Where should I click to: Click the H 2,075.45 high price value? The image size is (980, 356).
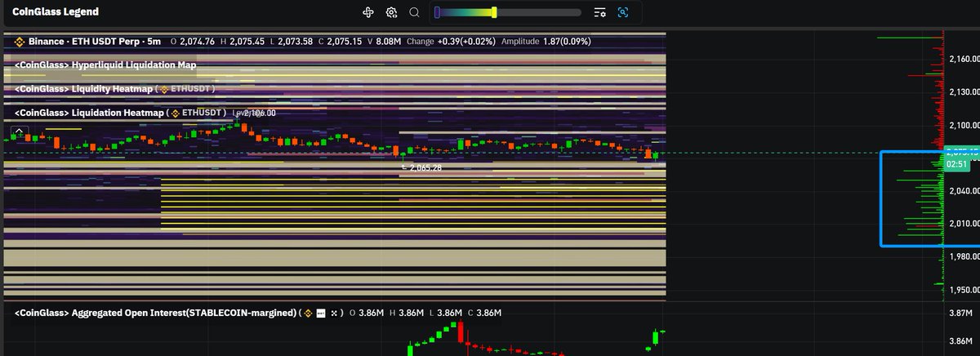click(243, 41)
